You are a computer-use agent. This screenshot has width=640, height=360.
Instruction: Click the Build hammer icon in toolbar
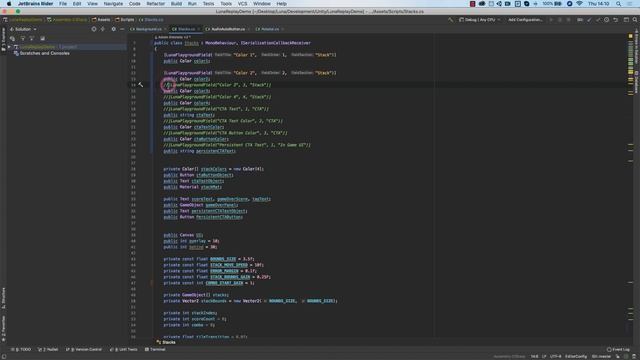point(450,20)
